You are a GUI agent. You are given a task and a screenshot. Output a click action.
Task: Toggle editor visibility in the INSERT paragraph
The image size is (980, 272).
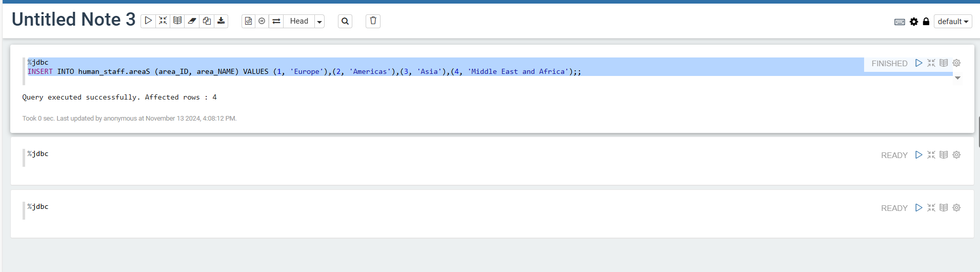[x=931, y=63]
